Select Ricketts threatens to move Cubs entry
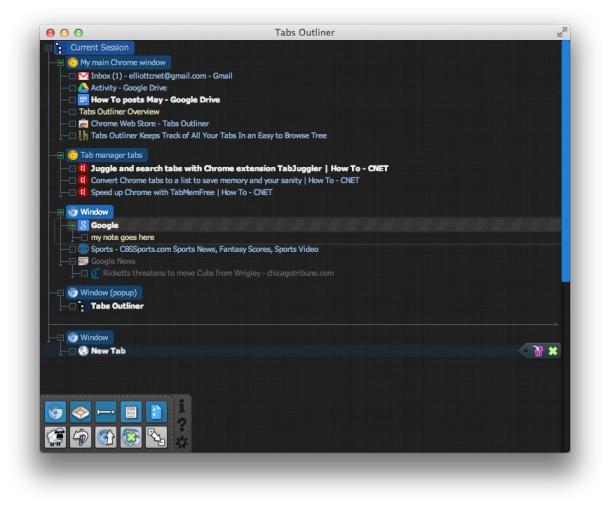The height and width of the screenshot is (508, 610). coord(218,273)
